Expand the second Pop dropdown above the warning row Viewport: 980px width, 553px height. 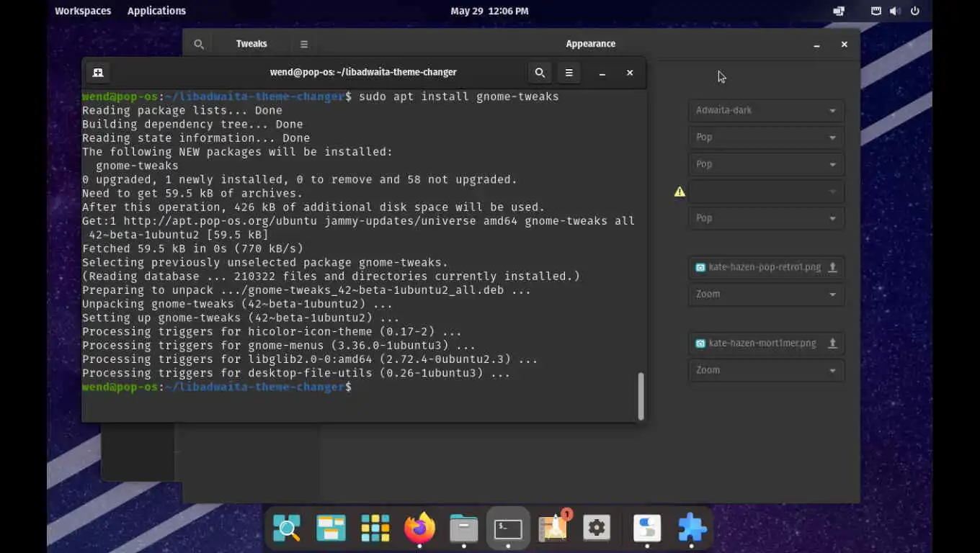tap(766, 164)
